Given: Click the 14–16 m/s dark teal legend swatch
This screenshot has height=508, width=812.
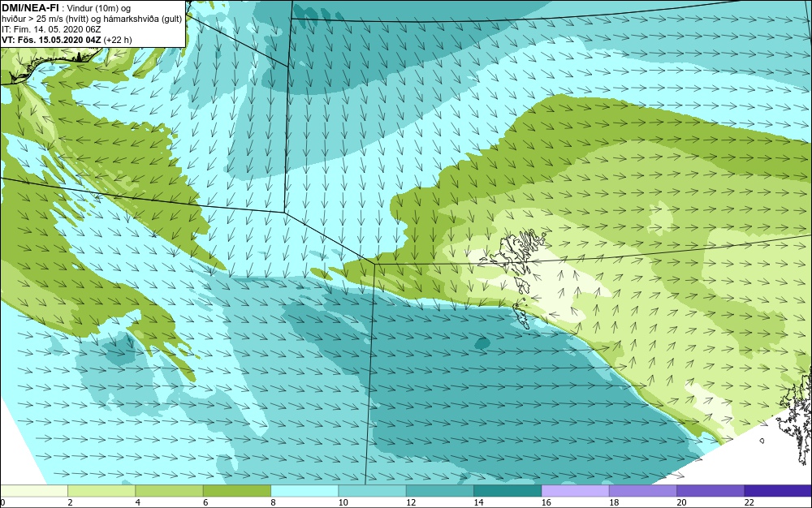Looking at the screenshot, I should coord(508,491).
